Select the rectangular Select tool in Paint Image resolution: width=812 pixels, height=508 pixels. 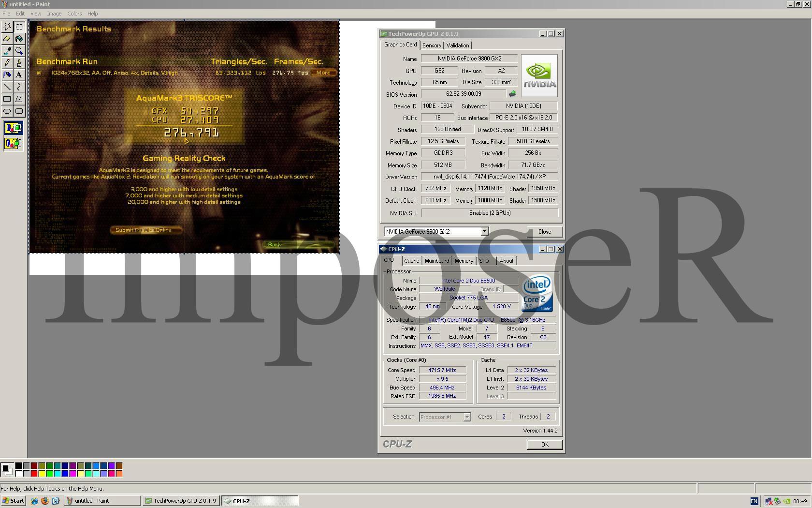click(x=19, y=27)
